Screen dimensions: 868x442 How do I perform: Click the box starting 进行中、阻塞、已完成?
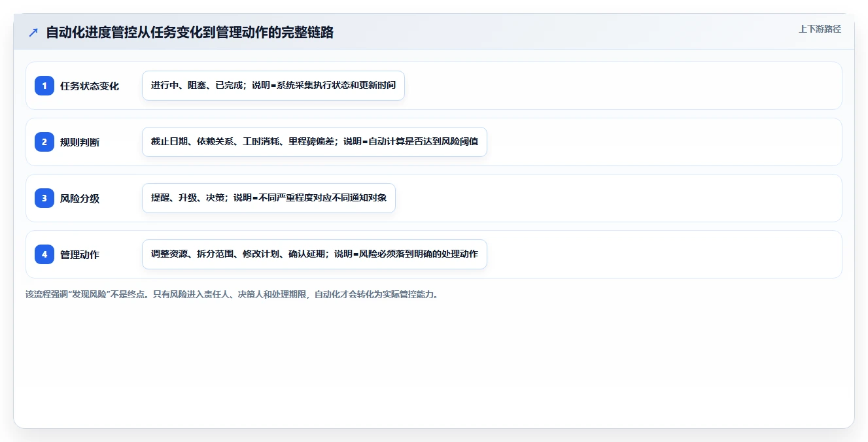tap(273, 86)
